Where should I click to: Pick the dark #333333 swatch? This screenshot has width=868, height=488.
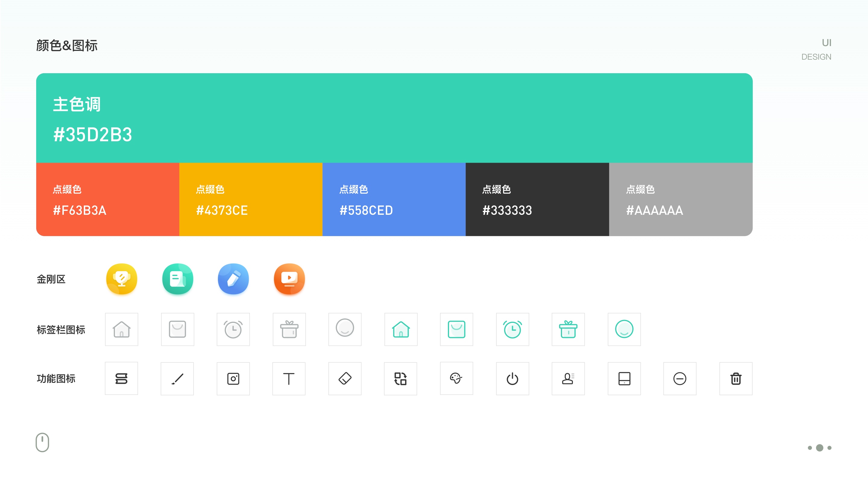tap(537, 199)
